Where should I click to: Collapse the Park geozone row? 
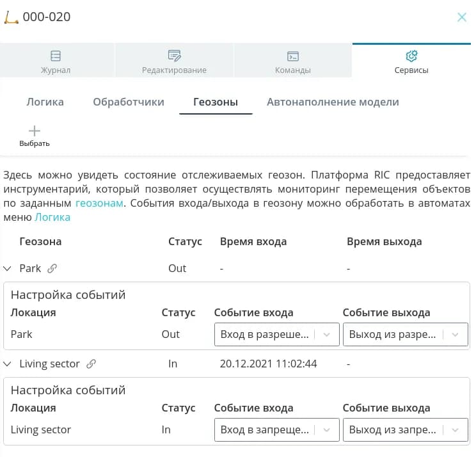(x=8, y=269)
